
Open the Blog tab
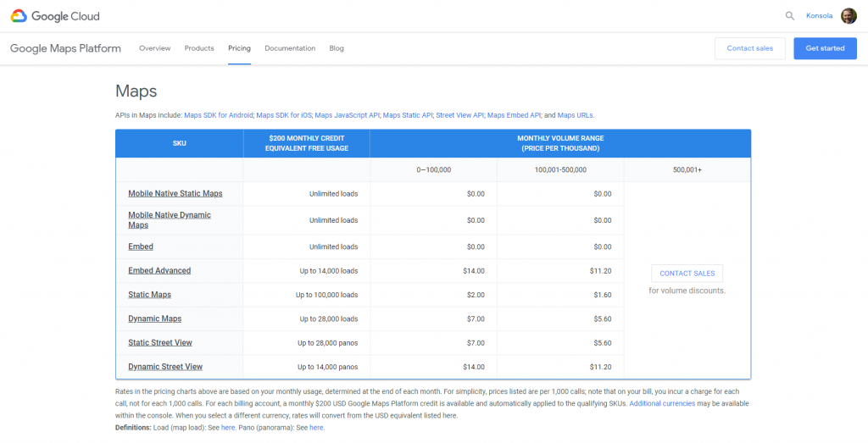point(337,48)
